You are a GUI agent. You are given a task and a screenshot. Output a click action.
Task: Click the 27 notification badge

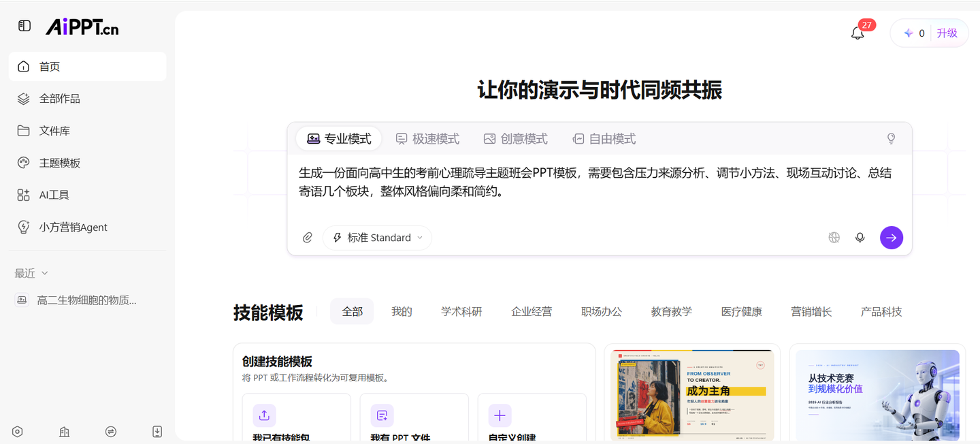(x=866, y=25)
